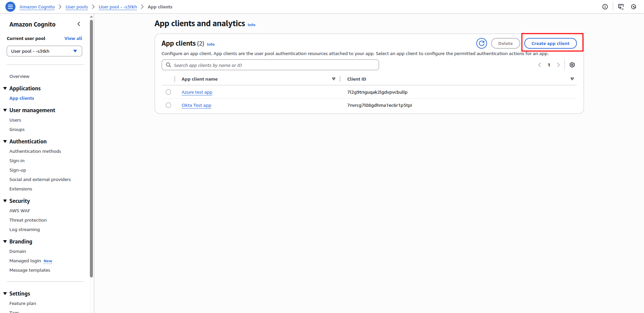Open App clients in sidebar
The image size is (644, 313).
tap(22, 98)
